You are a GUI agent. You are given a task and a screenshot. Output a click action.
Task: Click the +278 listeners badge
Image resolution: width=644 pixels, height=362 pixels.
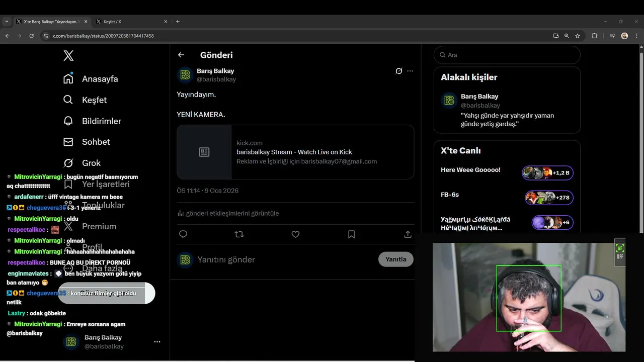[549, 198]
